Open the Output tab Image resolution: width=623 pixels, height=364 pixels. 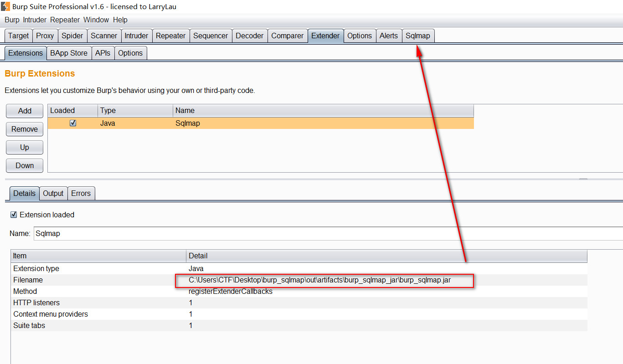click(53, 193)
